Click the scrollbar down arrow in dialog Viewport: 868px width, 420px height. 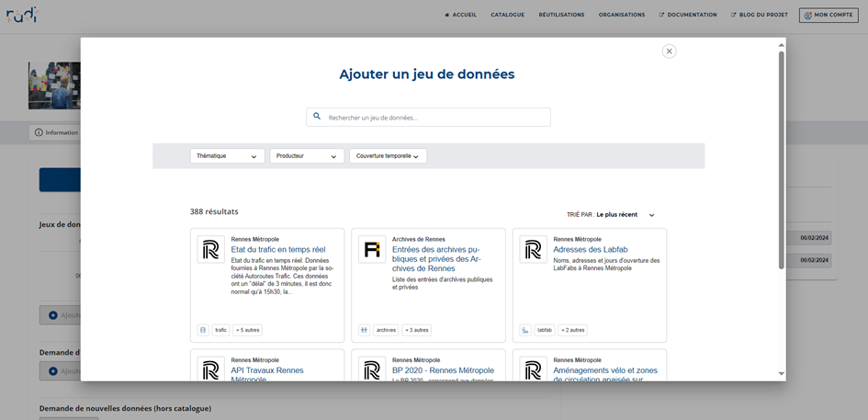[782, 374]
